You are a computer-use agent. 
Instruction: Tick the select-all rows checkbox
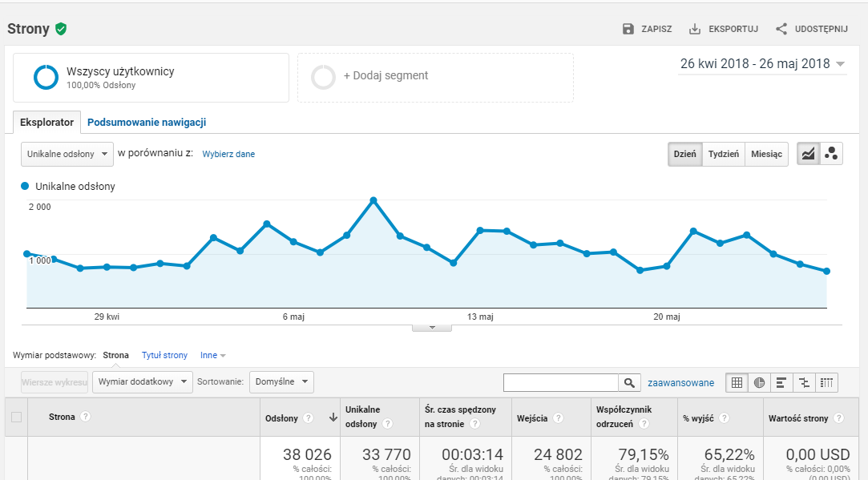pos(17,417)
